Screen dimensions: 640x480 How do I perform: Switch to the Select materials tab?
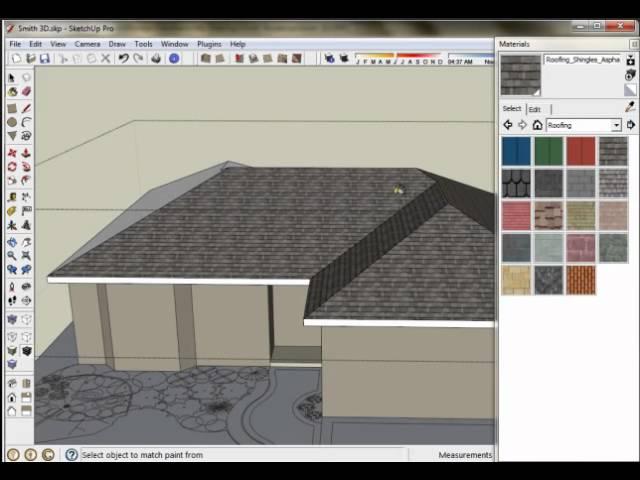(x=512, y=109)
